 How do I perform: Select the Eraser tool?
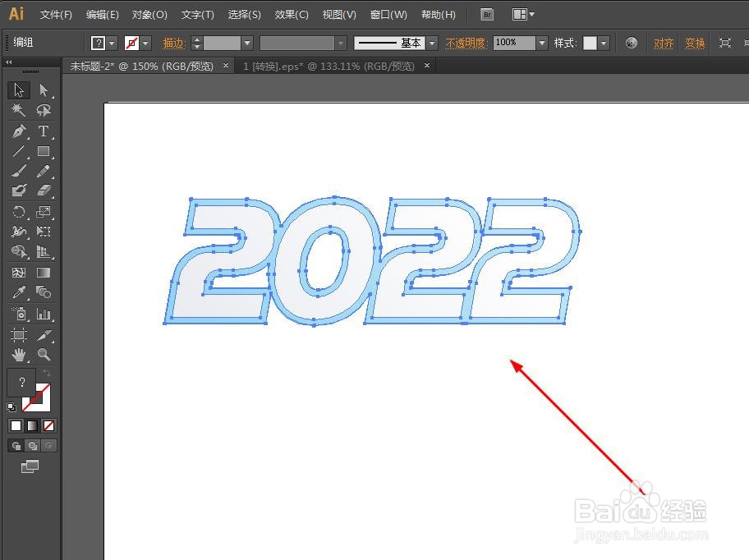point(44,191)
